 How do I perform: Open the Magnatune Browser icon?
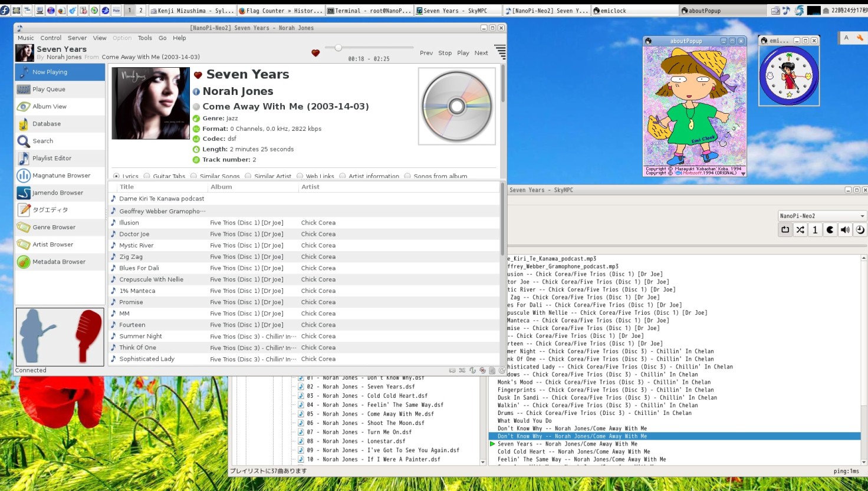click(24, 176)
